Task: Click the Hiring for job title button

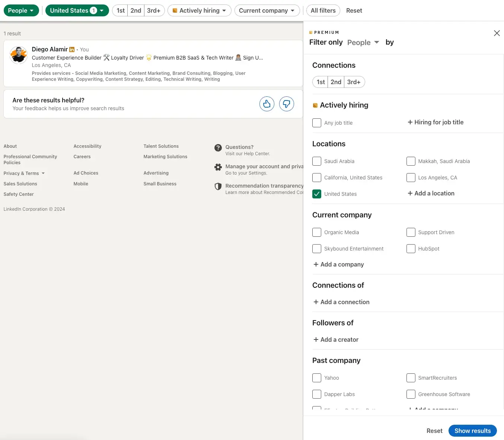Action: [436, 122]
